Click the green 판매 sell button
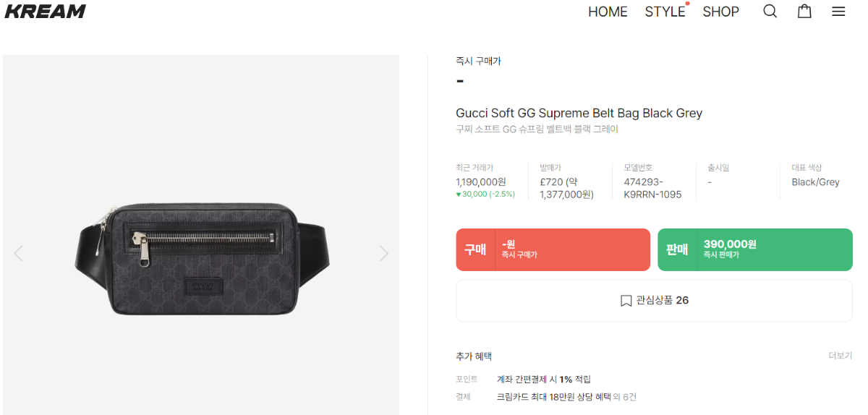This screenshot has height=415, width=868. (754, 249)
